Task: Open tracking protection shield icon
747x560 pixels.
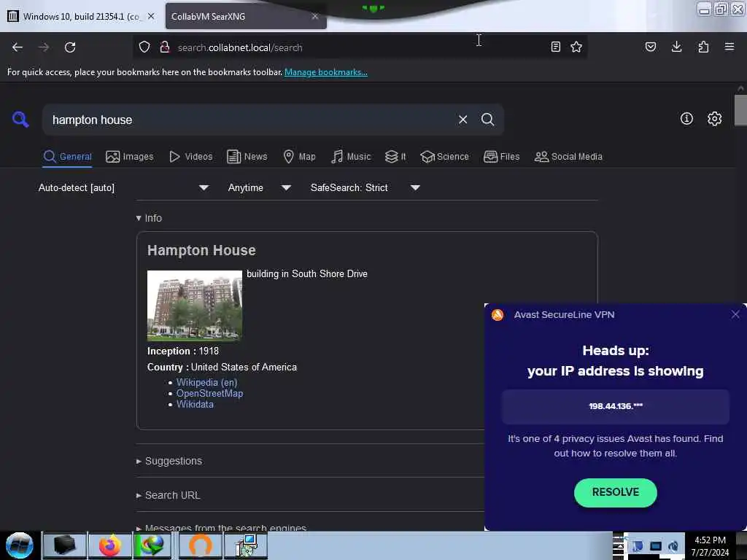Action: (x=144, y=47)
